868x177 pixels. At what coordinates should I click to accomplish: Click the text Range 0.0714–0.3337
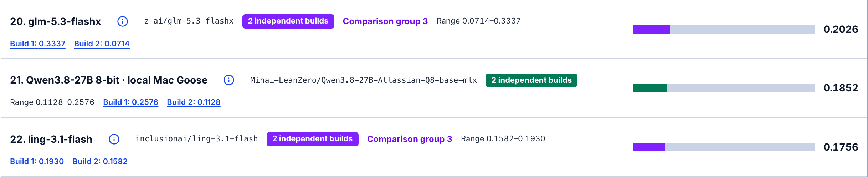coord(479,21)
